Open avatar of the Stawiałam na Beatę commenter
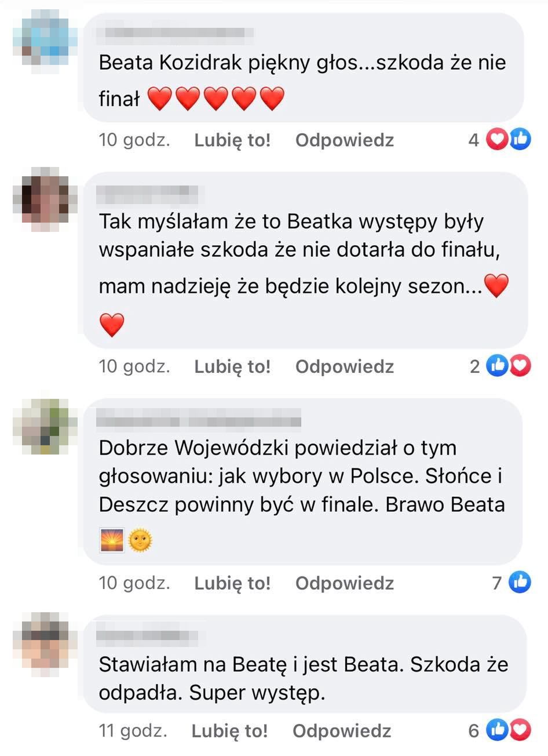The image size is (548, 756). tap(45, 644)
